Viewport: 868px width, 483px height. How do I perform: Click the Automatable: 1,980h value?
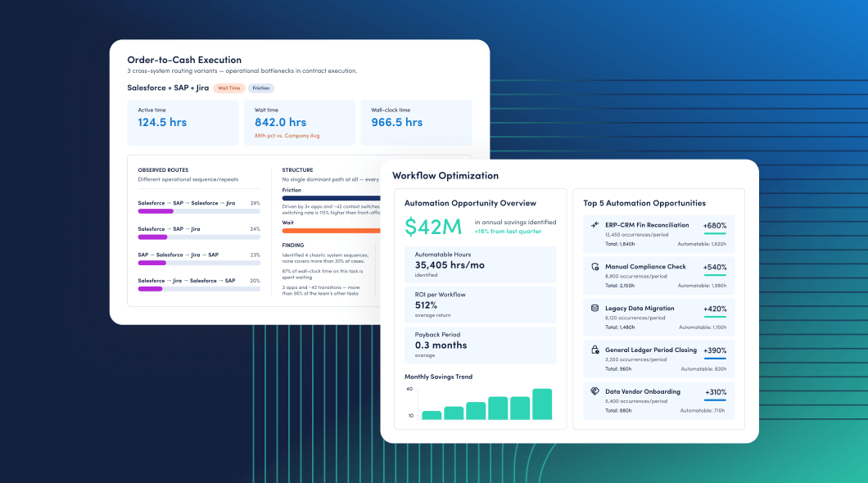pos(702,286)
